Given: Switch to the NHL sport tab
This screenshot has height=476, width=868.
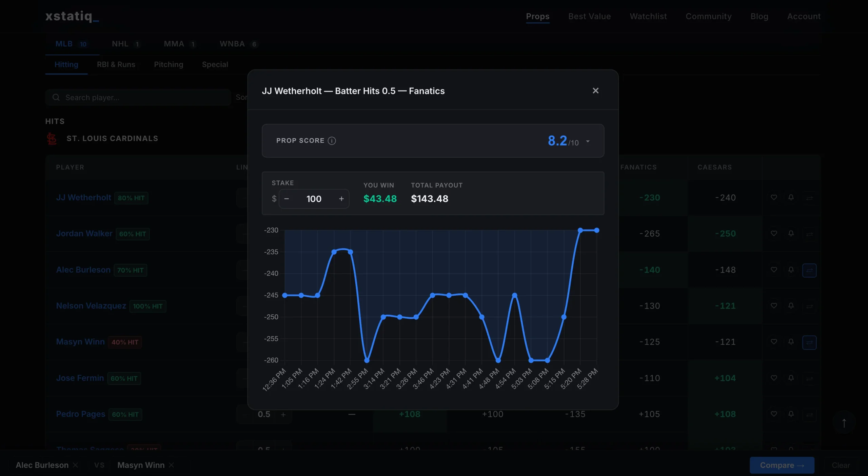Looking at the screenshot, I should point(125,44).
